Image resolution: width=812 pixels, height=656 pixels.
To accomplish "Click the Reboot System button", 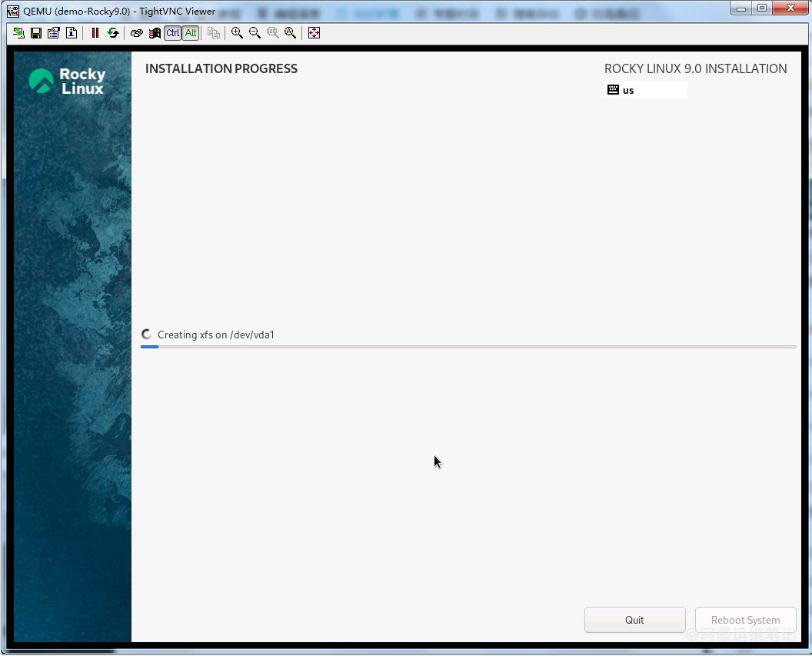I will click(745, 620).
